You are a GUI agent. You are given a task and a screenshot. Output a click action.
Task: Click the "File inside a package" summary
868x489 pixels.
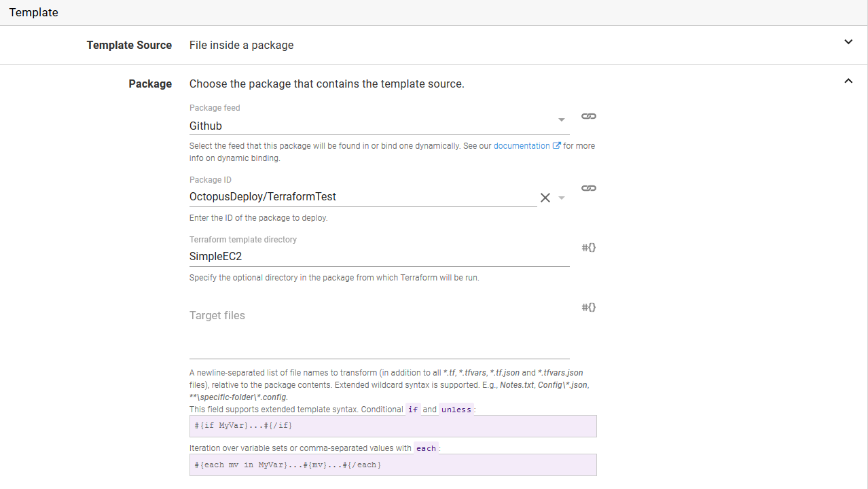pyautogui.click(x=242, y=45)
